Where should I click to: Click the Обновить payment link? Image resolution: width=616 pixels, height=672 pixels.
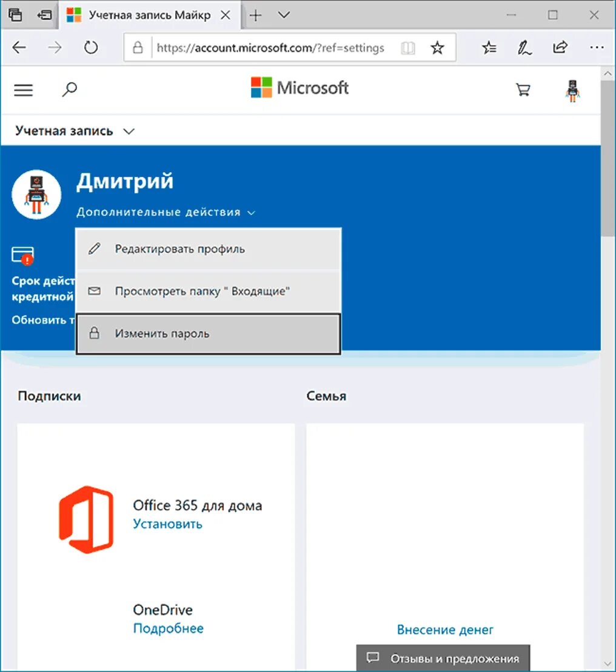43,320
